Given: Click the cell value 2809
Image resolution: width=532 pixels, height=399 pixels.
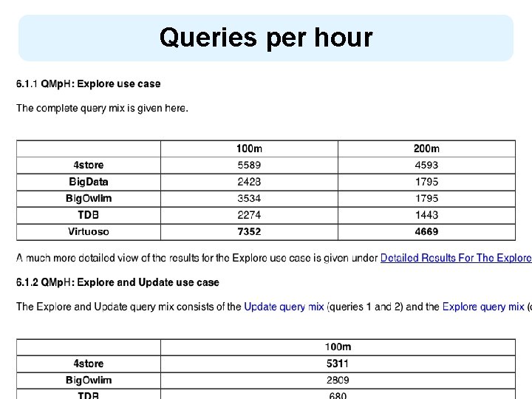Looking at the screenshot, I should point(338,381).
